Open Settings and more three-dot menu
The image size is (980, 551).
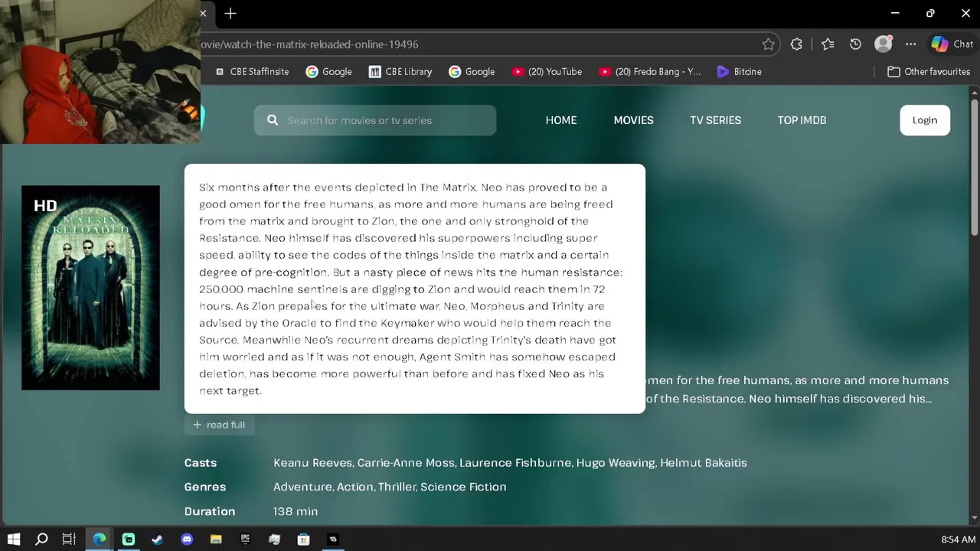click(x=910, y=44)
